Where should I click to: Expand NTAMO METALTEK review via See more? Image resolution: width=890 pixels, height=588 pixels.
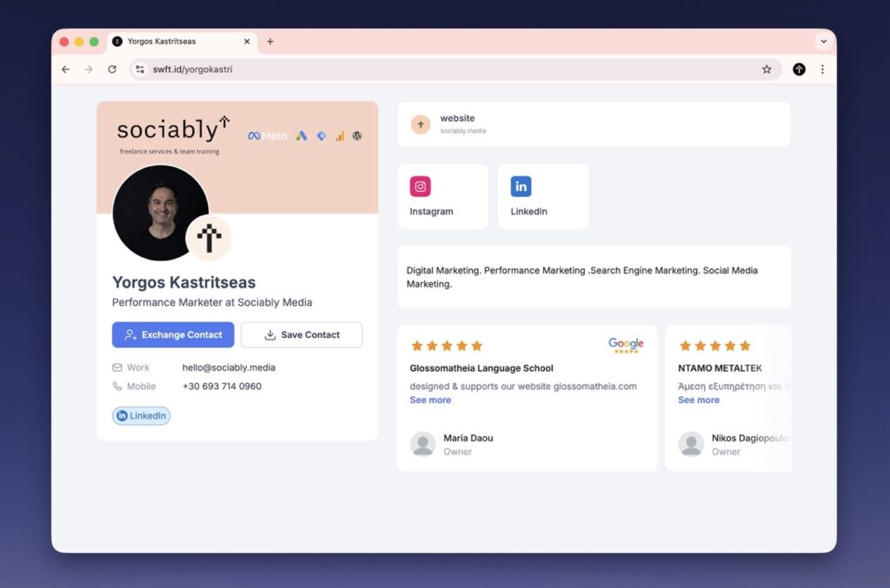pyautogui.click(x=699, y=400)
